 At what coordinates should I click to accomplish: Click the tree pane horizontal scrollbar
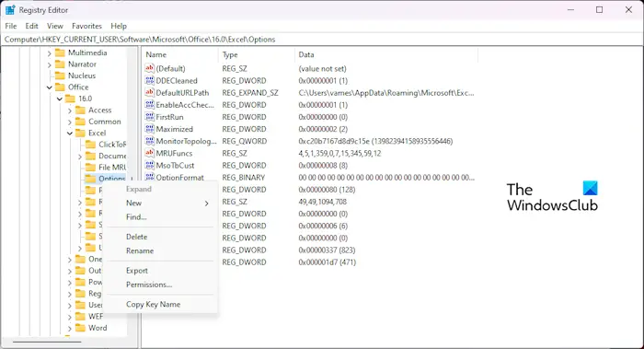(47, 342)
